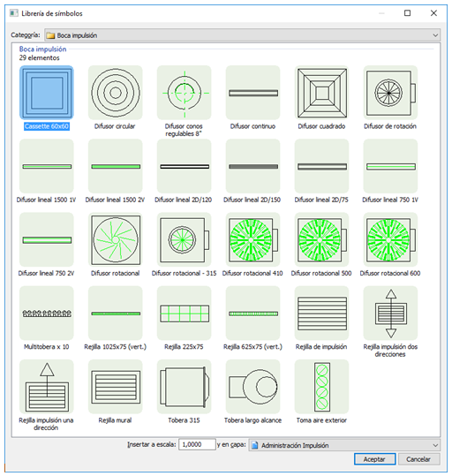Expand the Administración Impulsión layer dropdown
This screenshot has width=452, height=476.
[x=344, y=445]
